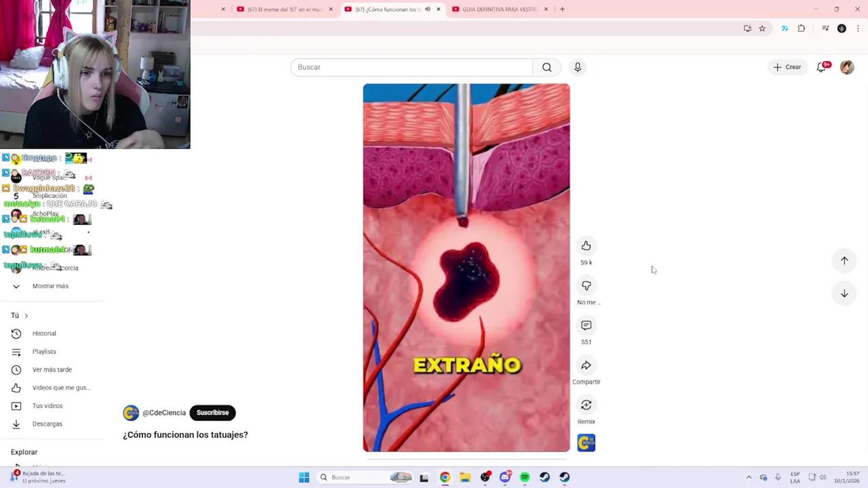
Task: Show hidden system tray icons
Action: 749,477
